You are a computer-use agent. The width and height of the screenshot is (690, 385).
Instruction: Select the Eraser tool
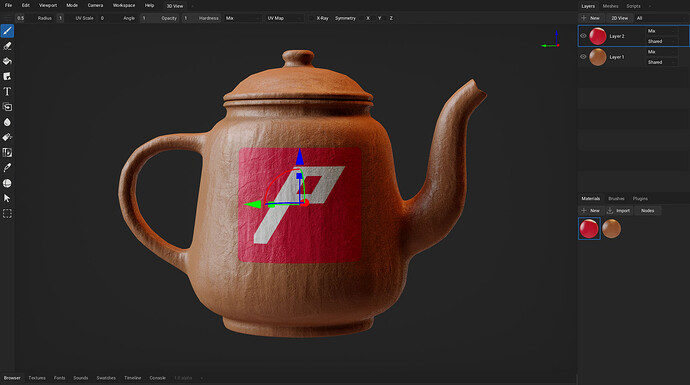7,46
